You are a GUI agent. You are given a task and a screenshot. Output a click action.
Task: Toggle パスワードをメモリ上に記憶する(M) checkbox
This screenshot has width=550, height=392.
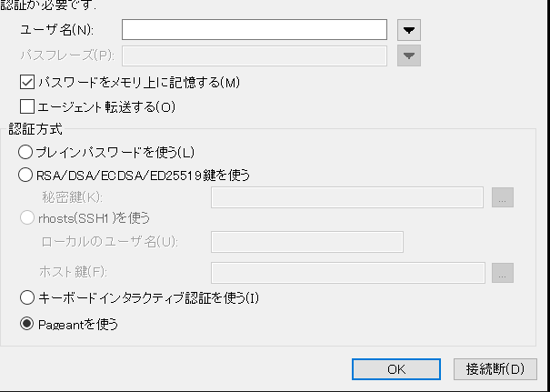tap(27, 83)
